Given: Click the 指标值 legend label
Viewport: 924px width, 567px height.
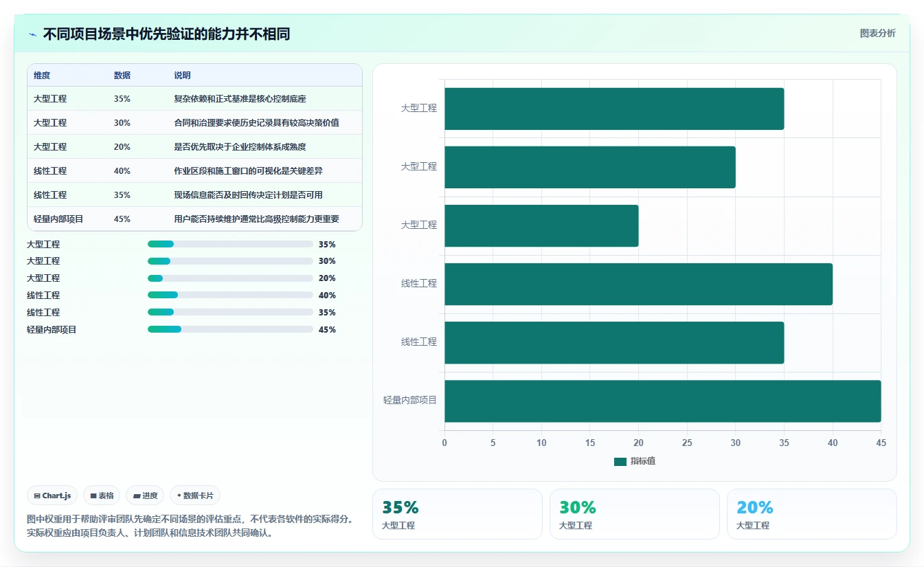Looking at the screenshot, I should pyautogui.click(x=643, y=461).
